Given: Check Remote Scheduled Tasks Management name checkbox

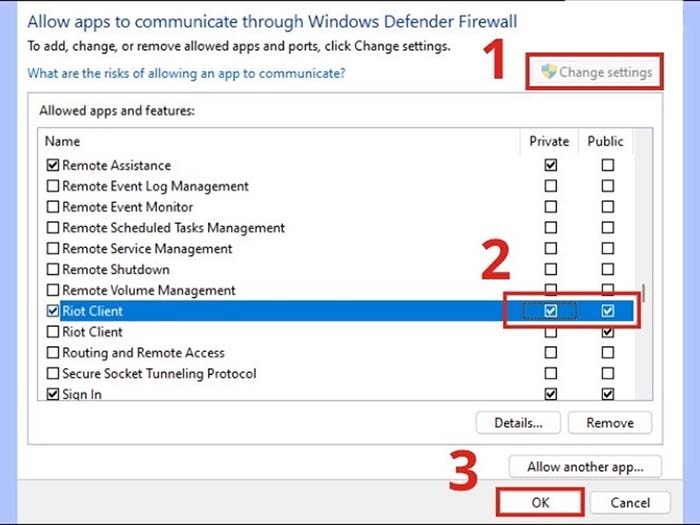Looking at the screenshot, I should coord(53,228).
